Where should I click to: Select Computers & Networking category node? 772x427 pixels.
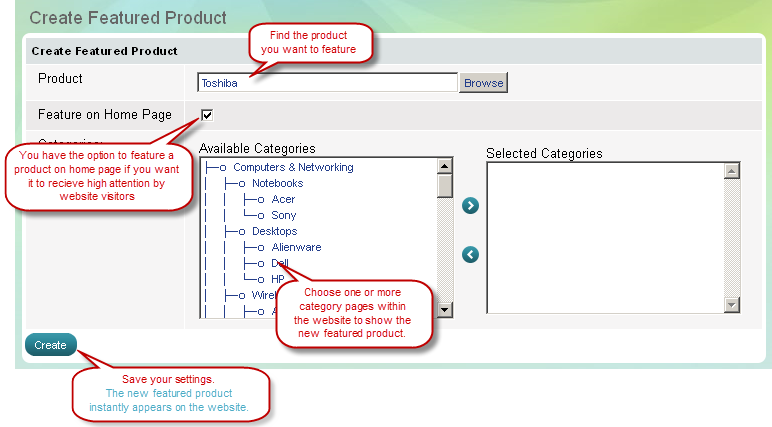[293, 167]
